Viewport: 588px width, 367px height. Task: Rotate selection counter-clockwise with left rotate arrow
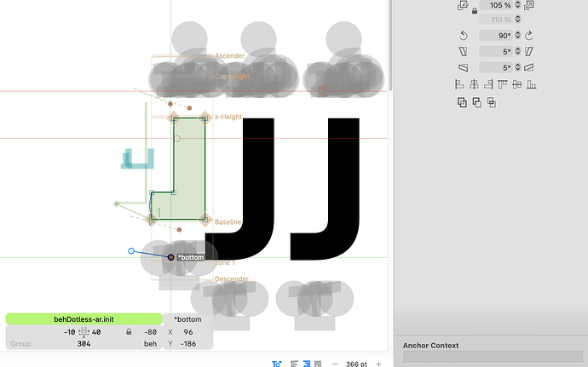coord(464,36)
